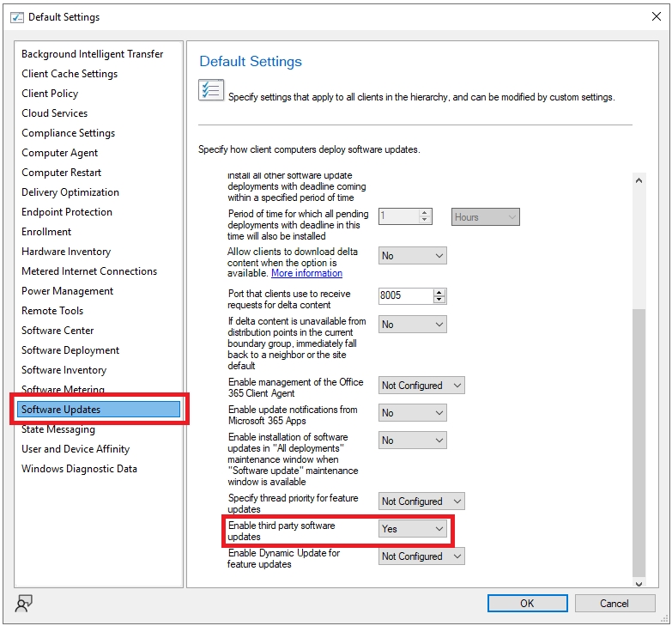Expand the Office 365 Client Agent dropdown

tap(421, 386)
